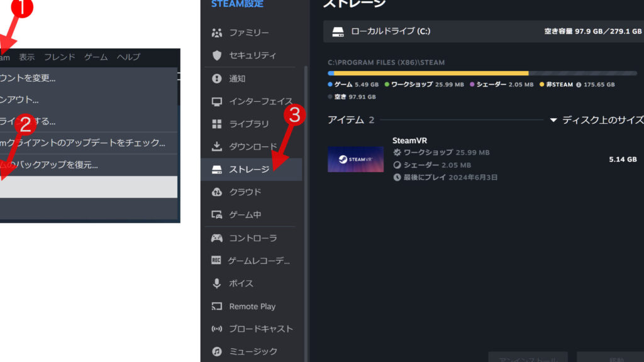Click the Security shield icon

point(217,55)
